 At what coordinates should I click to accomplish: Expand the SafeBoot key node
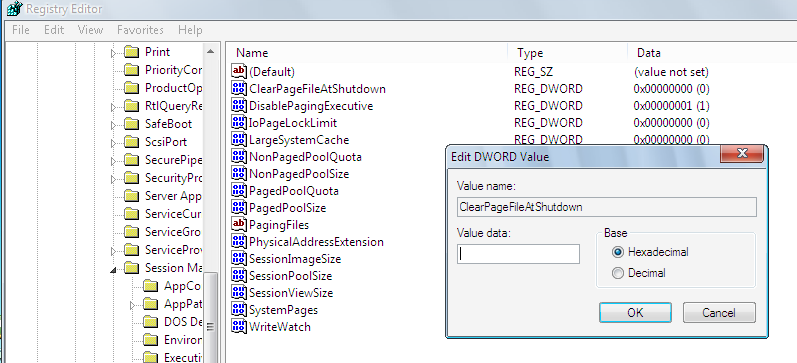pos(114,124)
